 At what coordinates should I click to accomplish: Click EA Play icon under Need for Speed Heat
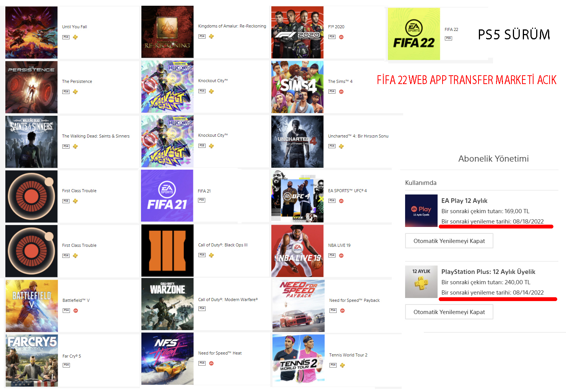(211, 363)
